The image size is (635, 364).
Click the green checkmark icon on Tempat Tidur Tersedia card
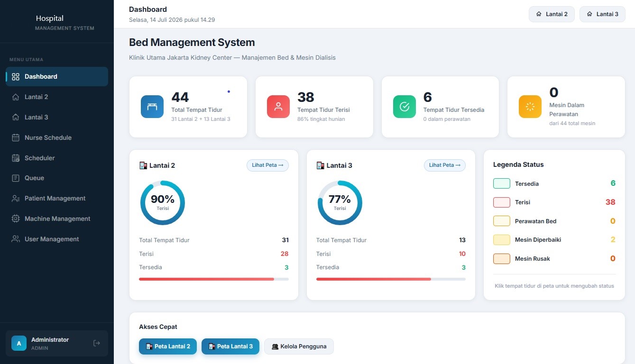pos(405,107)
